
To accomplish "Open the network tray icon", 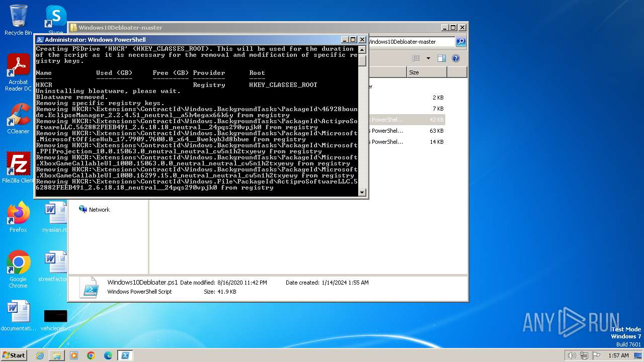I will click(x=584, y=355).
